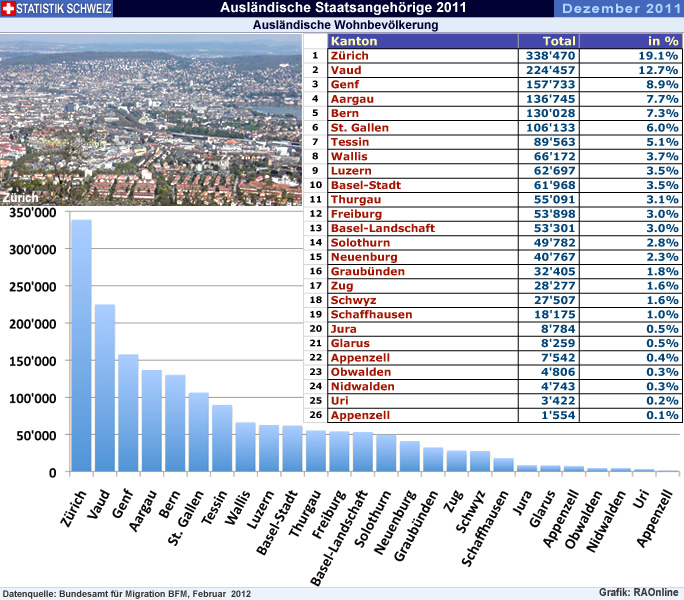Select Vaud in the canton table
The width and height of the screenshot is (684, 600).
pyautogui.click(x=345, y=70)
